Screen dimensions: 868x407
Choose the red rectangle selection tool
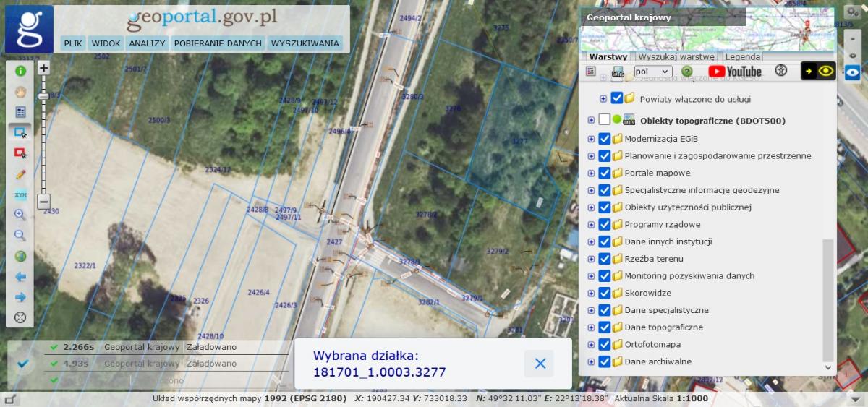click(x=20, y=153)
